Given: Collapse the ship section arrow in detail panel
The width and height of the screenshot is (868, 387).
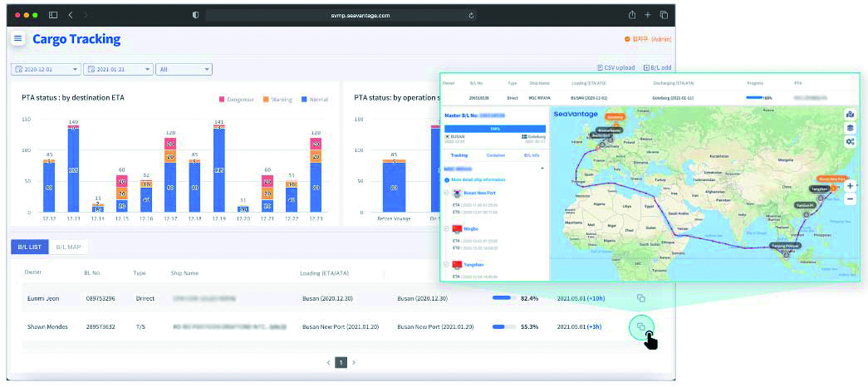Looking at the screenshot, I should pos(542,168).
